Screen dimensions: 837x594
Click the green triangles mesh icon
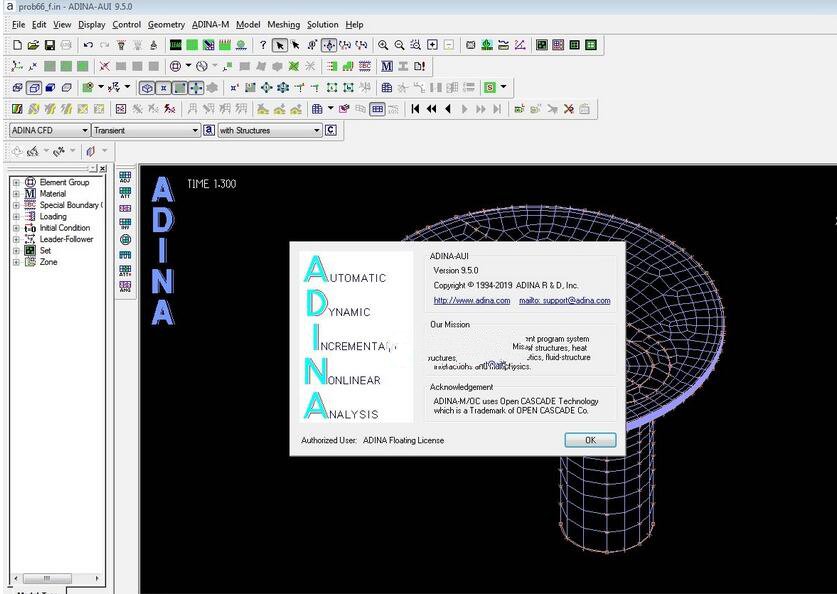tap(294, 66)
